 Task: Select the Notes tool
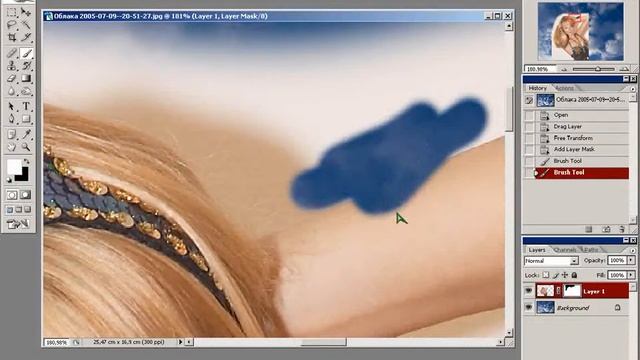12,134
